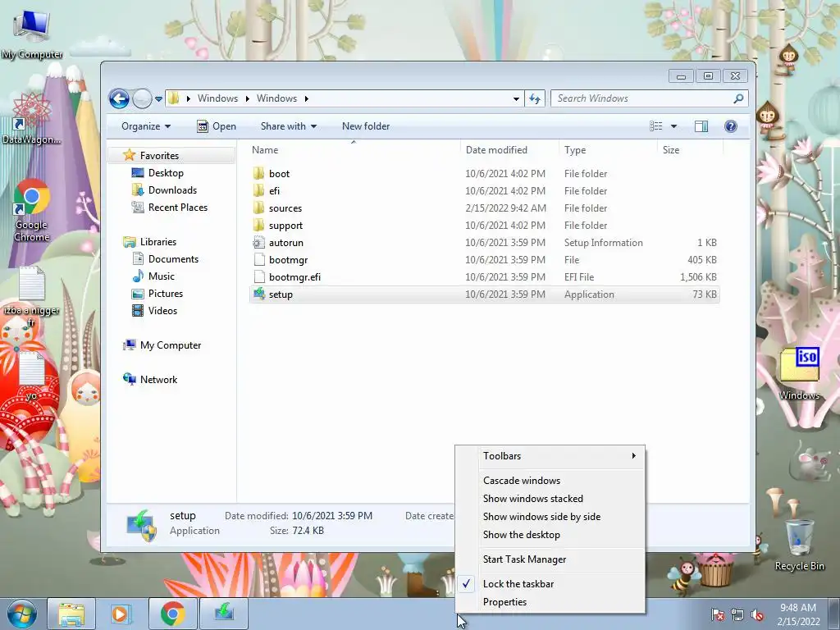Launch Windows Media Player from taskbar

coord(121,614)
